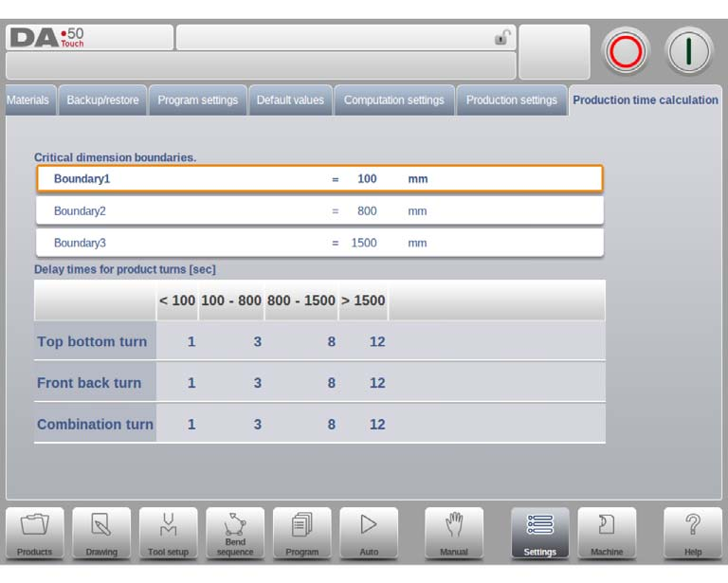728x583 pixels.
Task: Open the Backup/restore tab
Action: (x=102, y=100)
